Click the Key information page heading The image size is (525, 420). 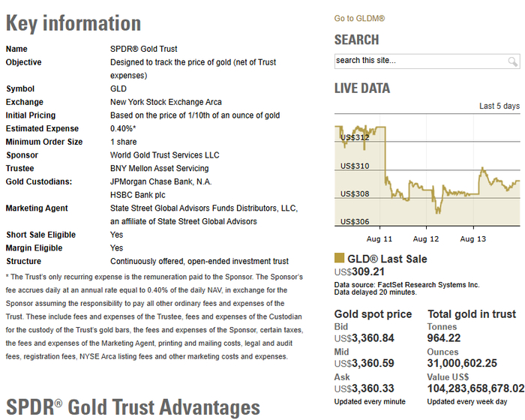tap(73, 23)
